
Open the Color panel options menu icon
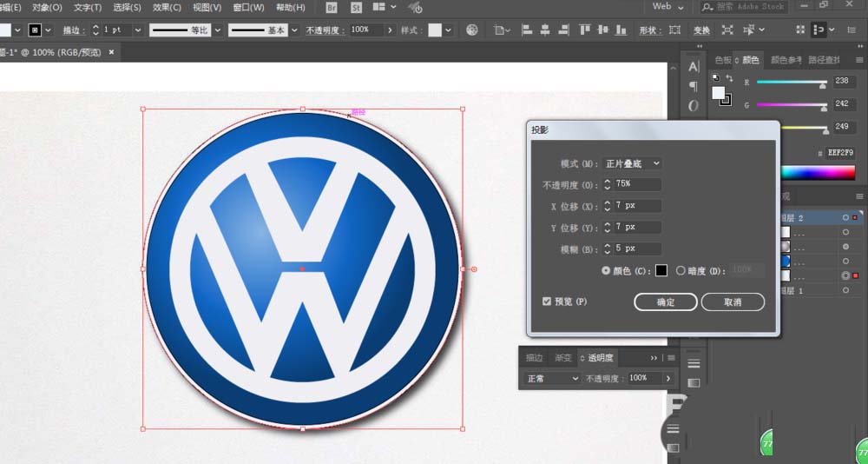pos(859,60)
